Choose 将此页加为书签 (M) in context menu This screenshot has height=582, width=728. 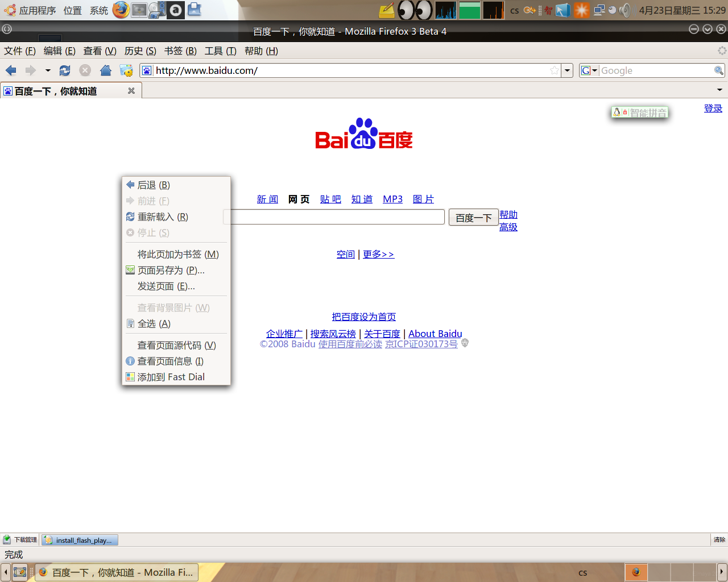tap(176, 255)
